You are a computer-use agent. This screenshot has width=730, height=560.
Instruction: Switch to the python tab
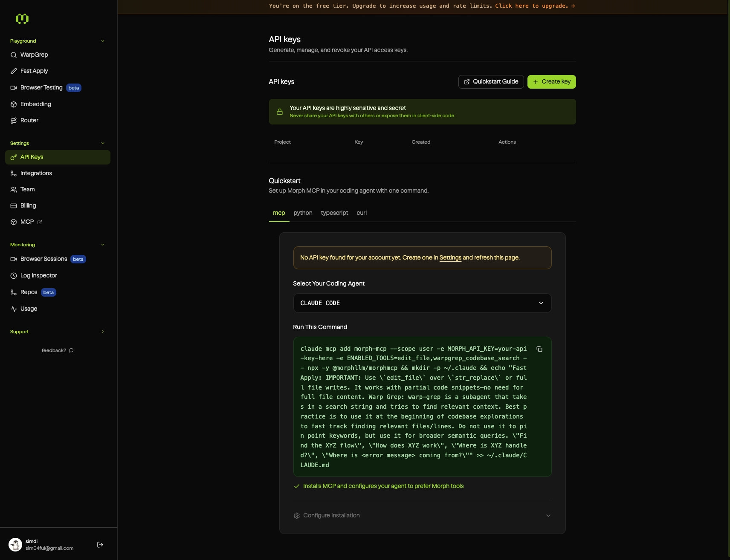pos(303,213)
